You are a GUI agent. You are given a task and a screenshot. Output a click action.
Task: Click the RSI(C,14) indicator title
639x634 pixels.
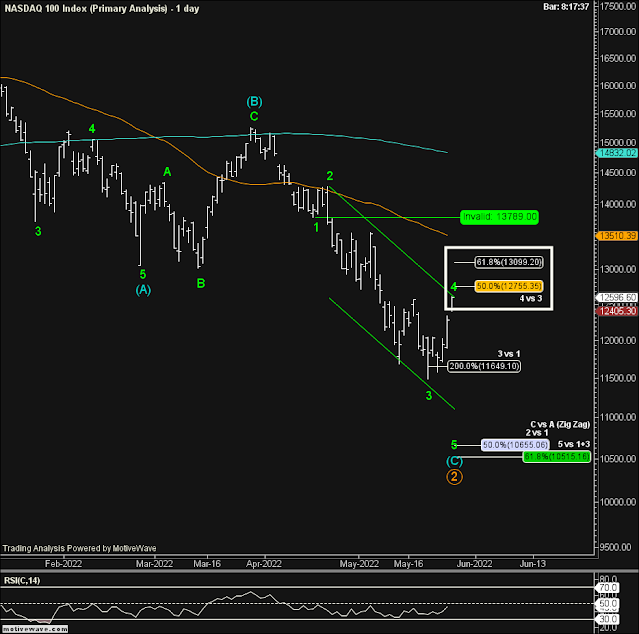[x=22, y=580]
